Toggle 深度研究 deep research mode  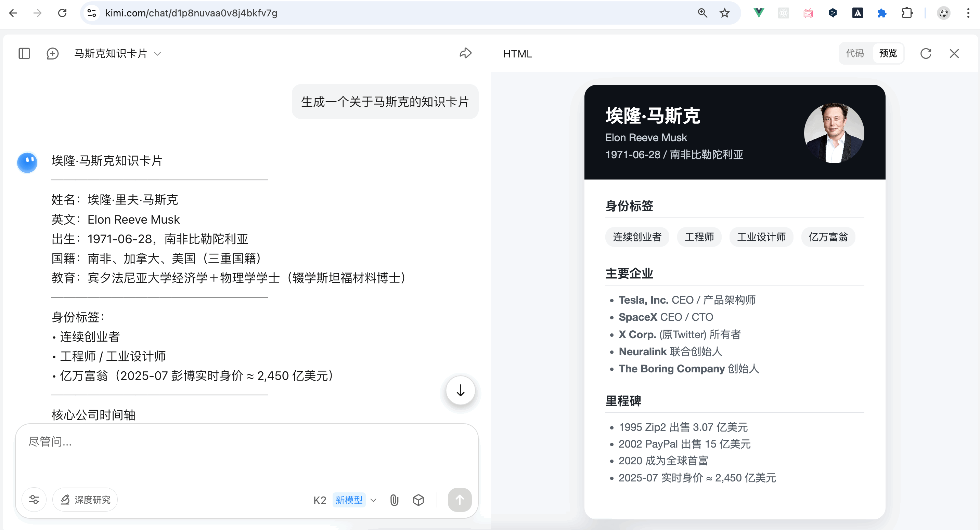tap(85, 500)
